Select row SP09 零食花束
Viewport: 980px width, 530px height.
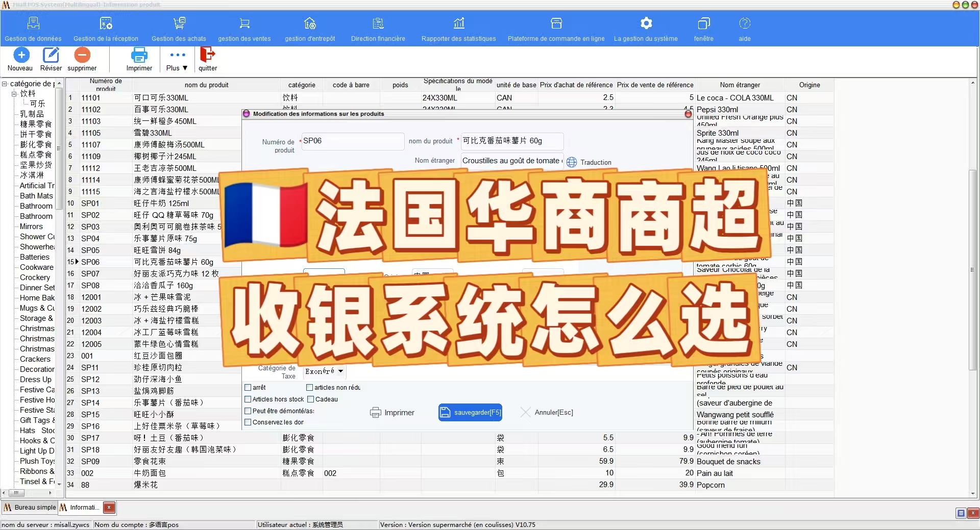tap(449, 462)
